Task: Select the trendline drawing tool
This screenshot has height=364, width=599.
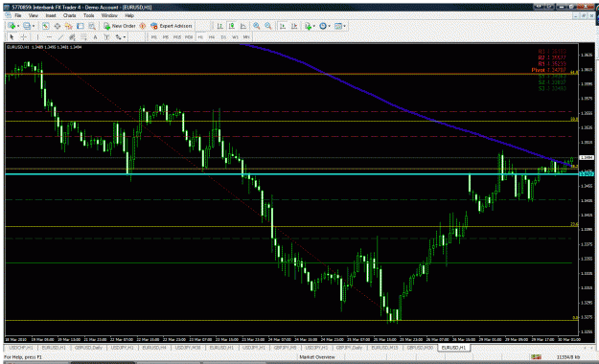Action: [60, 37]
